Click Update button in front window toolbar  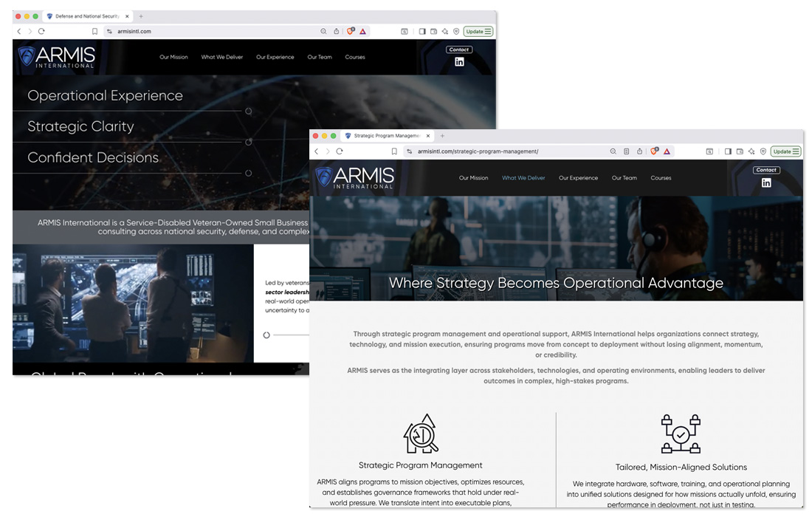tap(785, 151)
